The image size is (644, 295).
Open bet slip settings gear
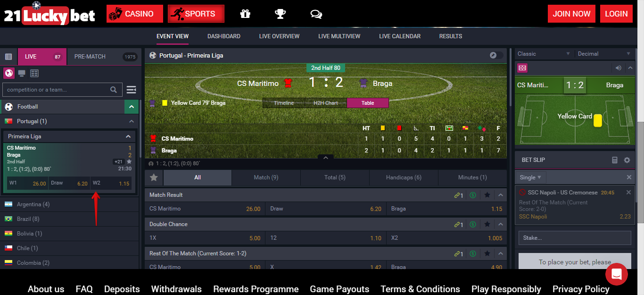pos(627,160)
